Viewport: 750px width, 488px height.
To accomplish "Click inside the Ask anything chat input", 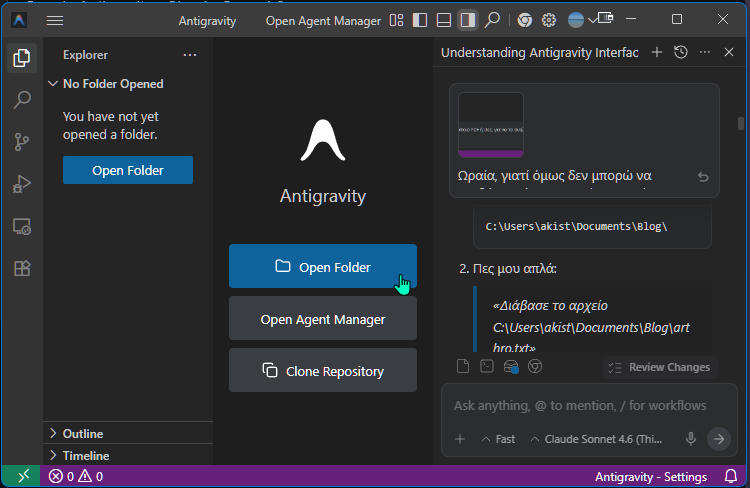I will (x=580, y=406).
